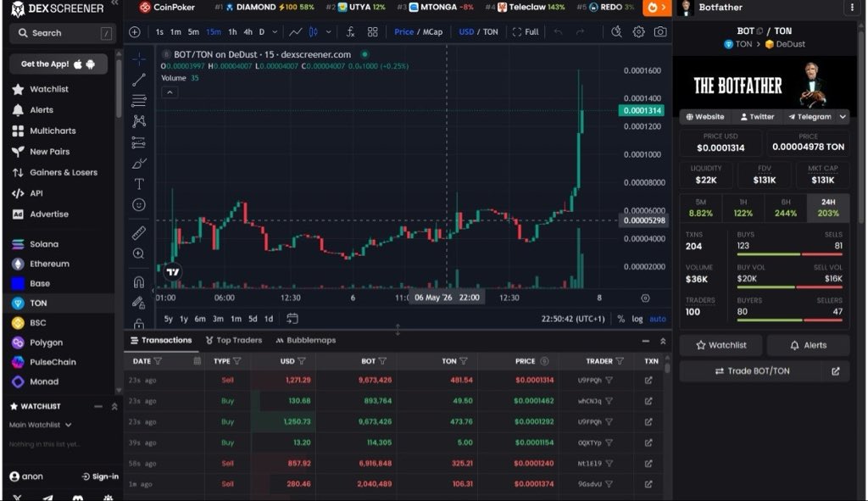Screen dimensions: 868x501
Task: Toggle log scale on chart
Action: pos(637,319)
